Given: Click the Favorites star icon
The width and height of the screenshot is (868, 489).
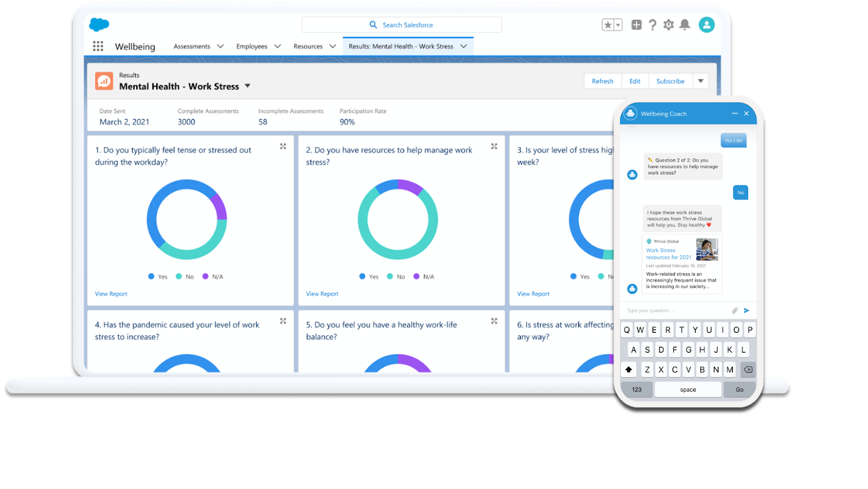Looking at the screenshot, I should click(x=608, y=25).
